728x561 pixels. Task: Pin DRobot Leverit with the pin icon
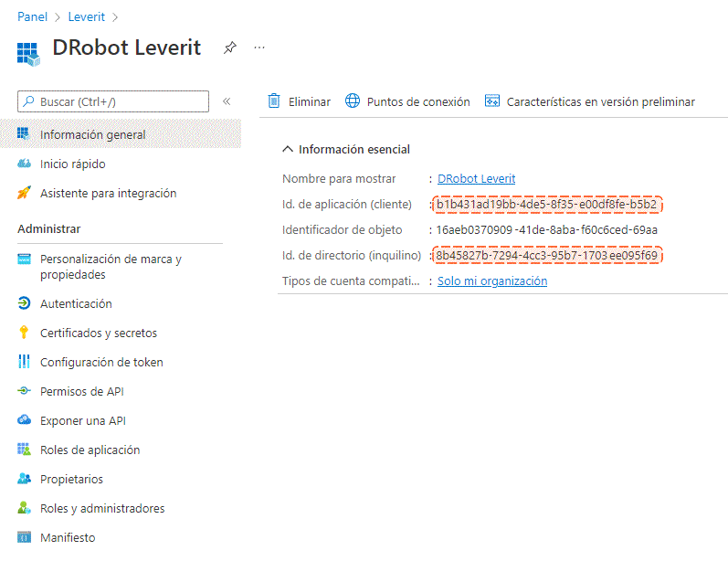coord(230,48)
